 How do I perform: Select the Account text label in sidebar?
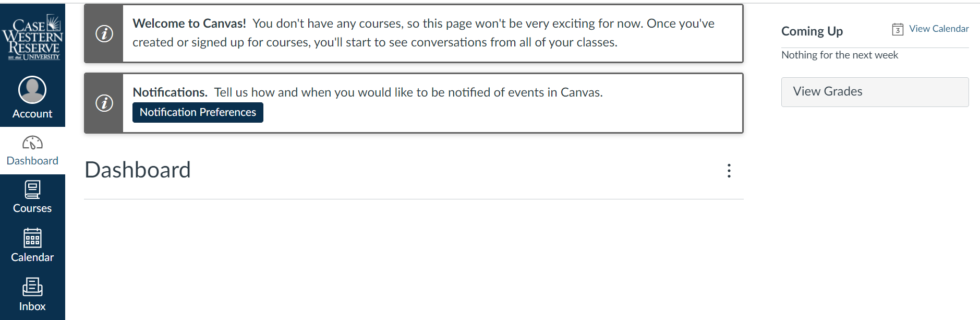pos(32,114)
